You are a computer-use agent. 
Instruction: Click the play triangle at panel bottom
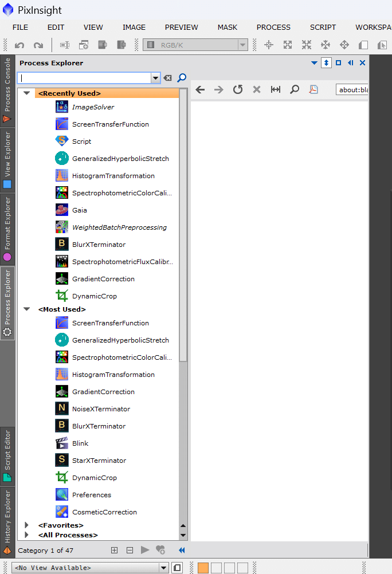coord(145,550)
